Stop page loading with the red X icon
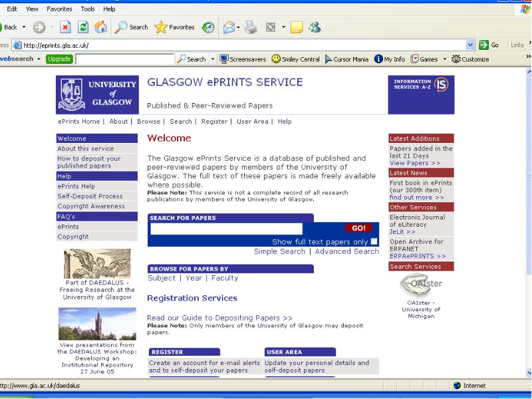Screen dimensions: 532x399 (65, 27)
